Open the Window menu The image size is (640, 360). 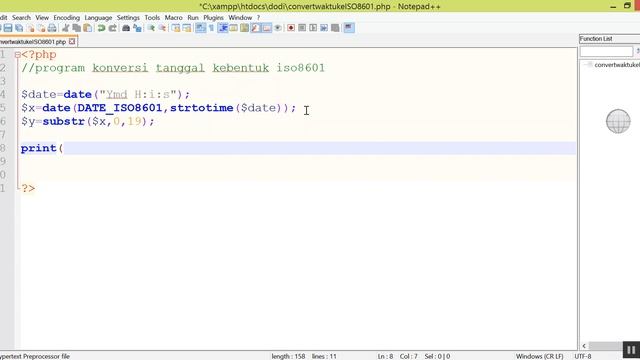(240, 18)
